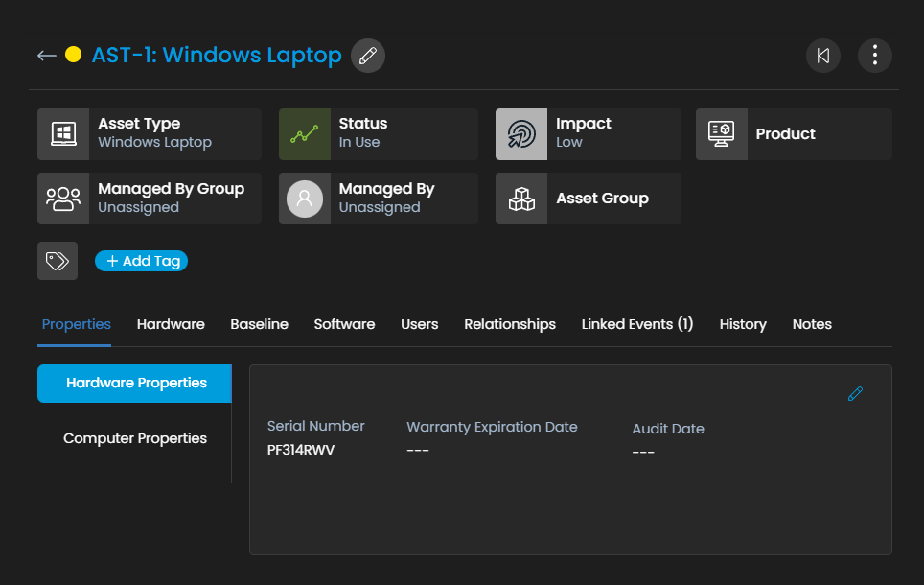This screenshot has width=924, height=585.
Task: Click the Add Tag button
Action: click(141, 260)
